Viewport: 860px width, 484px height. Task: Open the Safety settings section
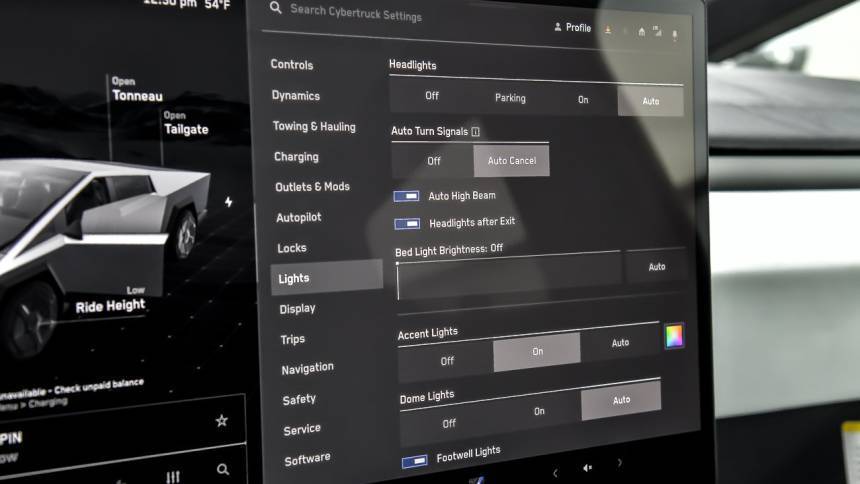tap(299, 399)
